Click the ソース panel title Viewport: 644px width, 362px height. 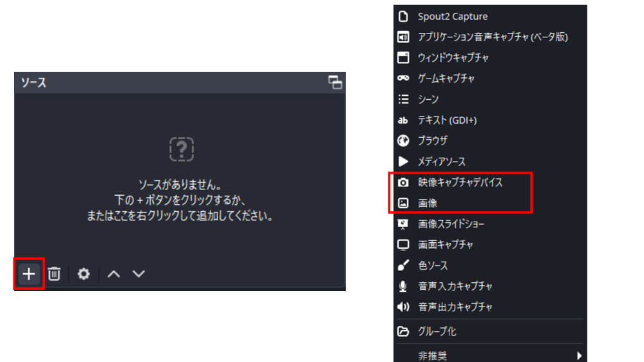pyautogui.click(x=33, y=82)
